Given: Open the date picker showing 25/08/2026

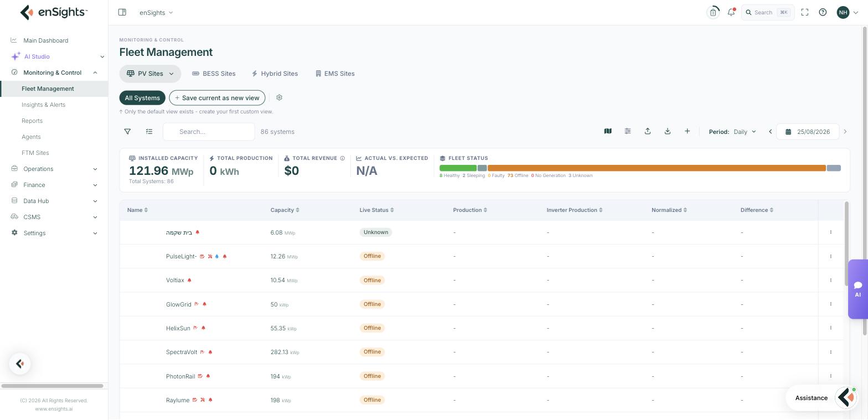Looking at the screenshot, I should tap(808, 132).
